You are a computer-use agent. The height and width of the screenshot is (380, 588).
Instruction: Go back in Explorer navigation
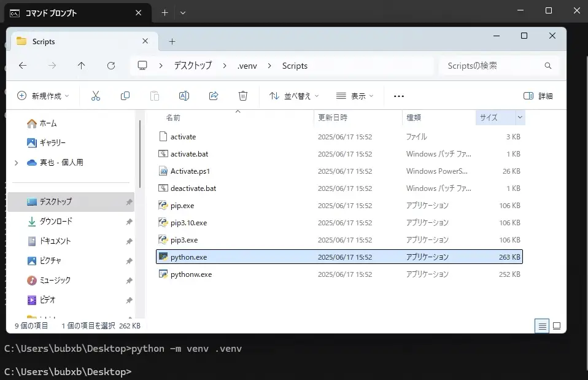[x=23, y=66]
